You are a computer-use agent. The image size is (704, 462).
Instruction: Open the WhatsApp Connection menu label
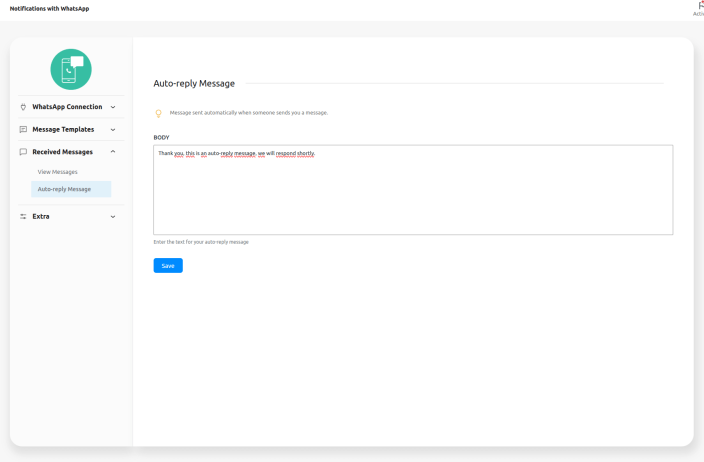pyautogui.click(x=67, y=107)
